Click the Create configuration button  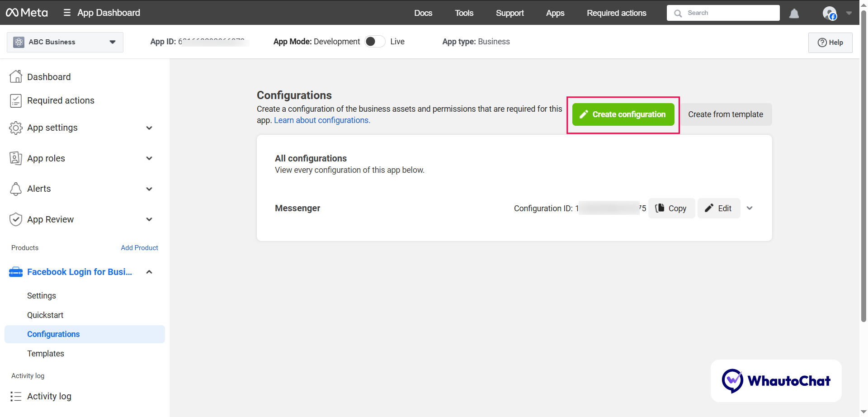(x=623, y=114)
